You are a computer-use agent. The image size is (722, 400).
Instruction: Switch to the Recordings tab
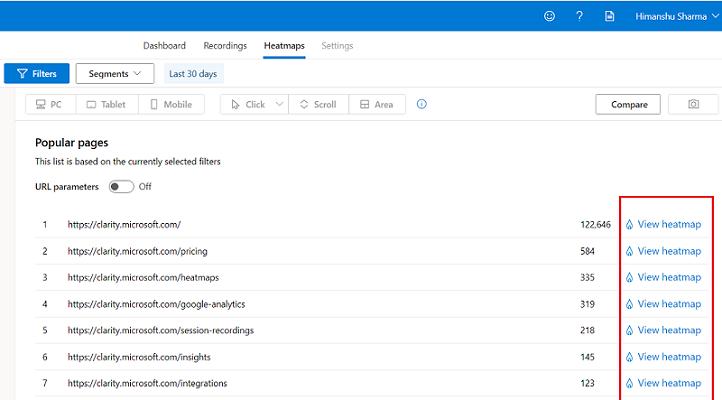pyautogui.click(x=225, y=46)
